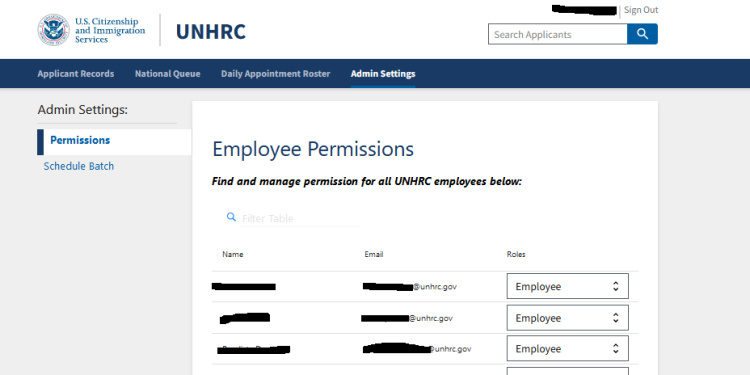This screenshot has width=750, height=375.
Task: Click into the Filter Table field
Action: click(x=299, y=218)
